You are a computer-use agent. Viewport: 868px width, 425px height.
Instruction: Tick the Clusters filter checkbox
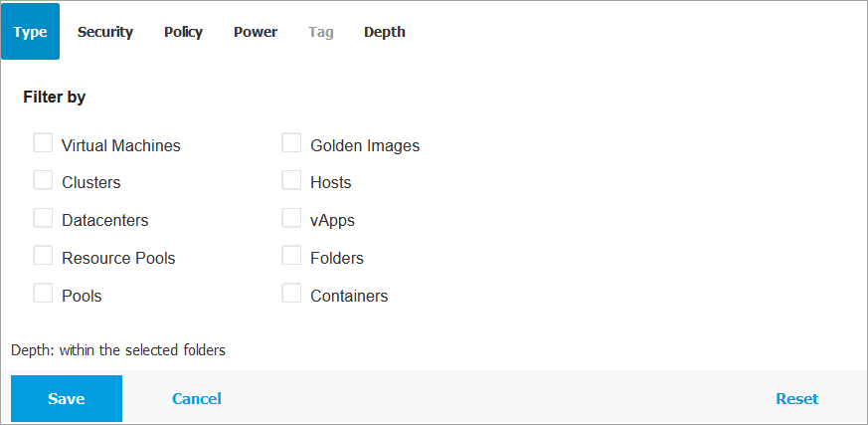pyautogui.click(x=43, y=181)
